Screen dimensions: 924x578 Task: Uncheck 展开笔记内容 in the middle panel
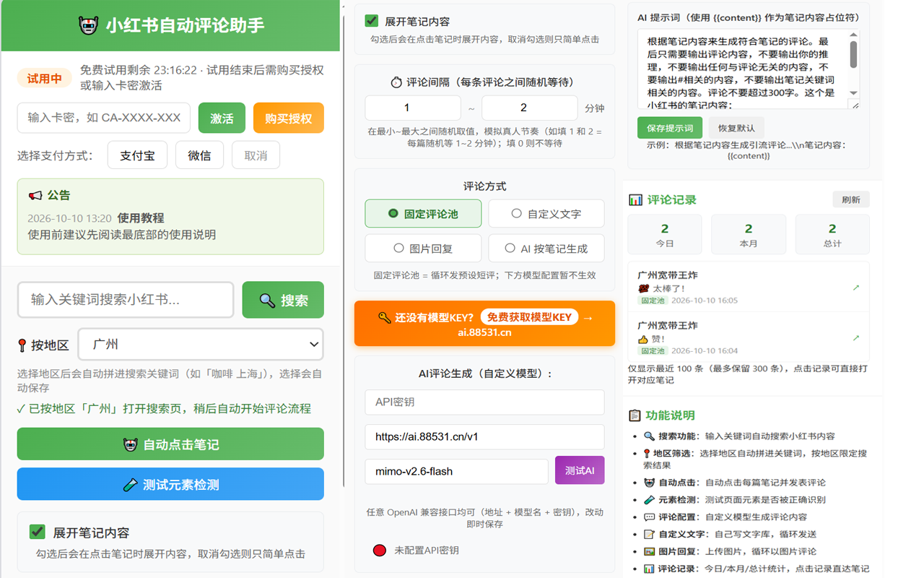click(372, 21)
